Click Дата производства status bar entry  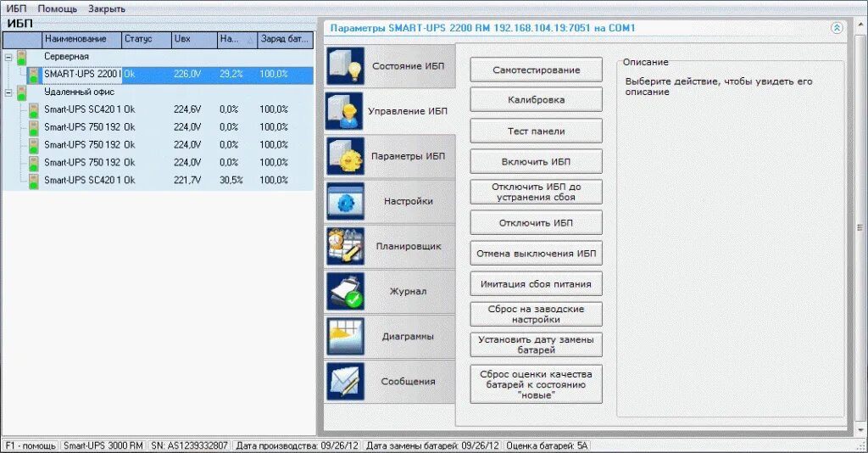click(x=298, y=445)
